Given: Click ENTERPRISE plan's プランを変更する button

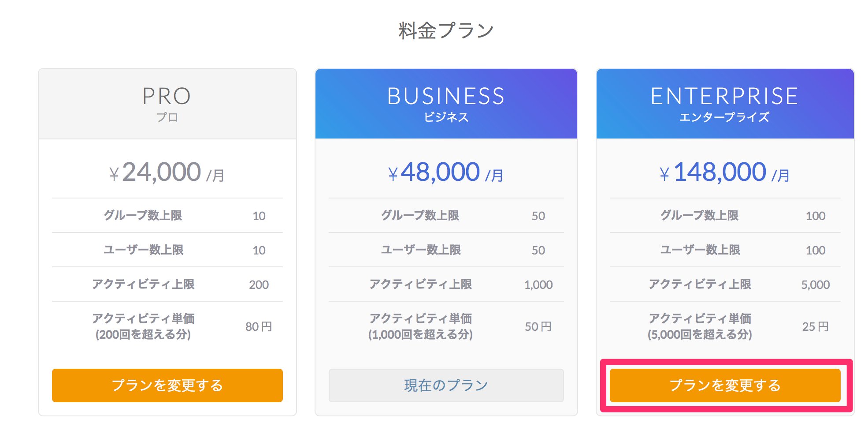Looking at the screenshot, I should pyautogui.click(x=725, y=385).
